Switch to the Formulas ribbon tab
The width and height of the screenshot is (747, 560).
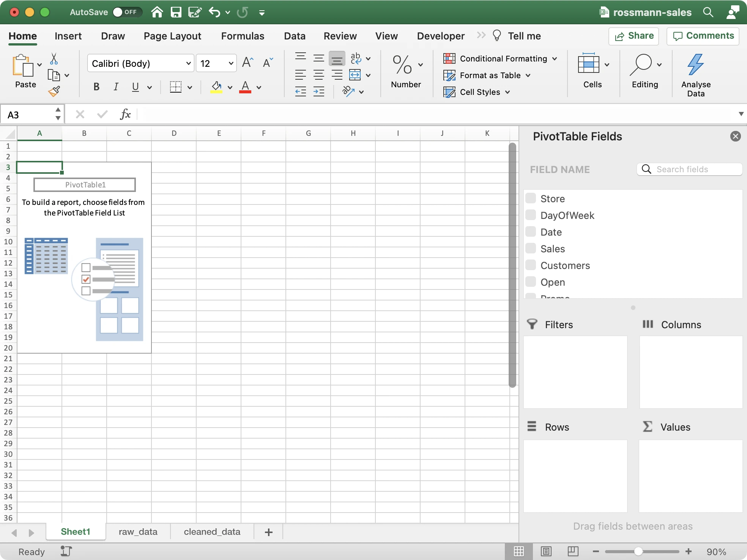243,36
